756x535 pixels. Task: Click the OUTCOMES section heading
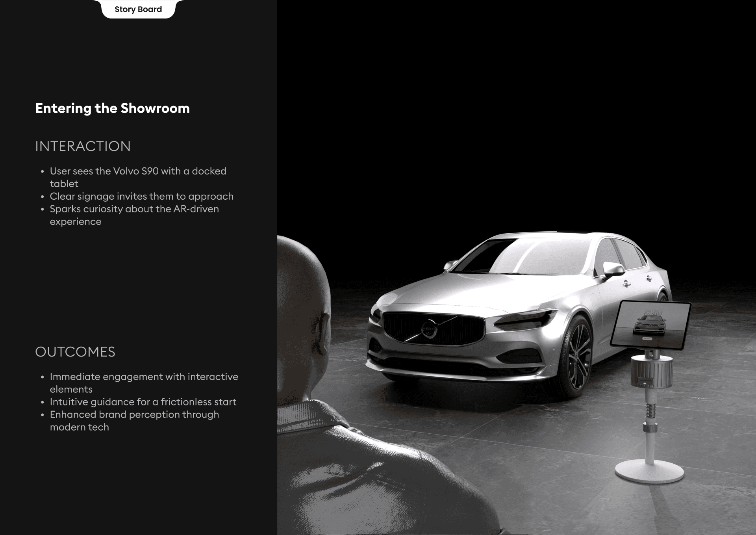pos(75,352)
